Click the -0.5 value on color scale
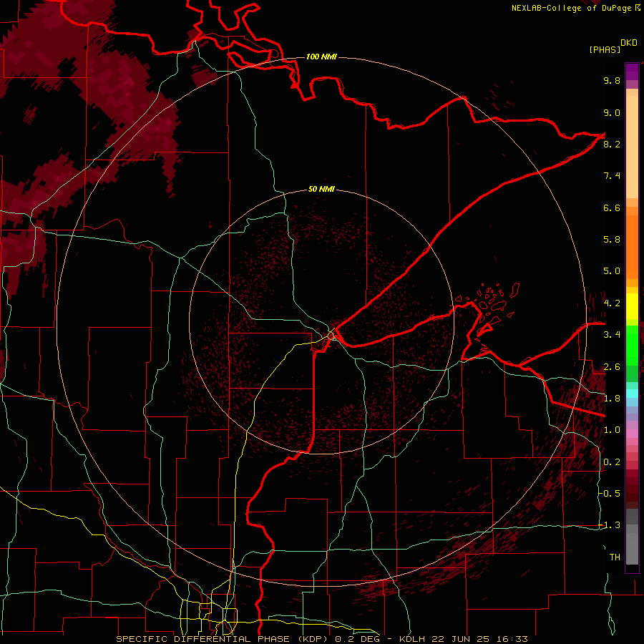644x644 pixels. click(610, 494)
